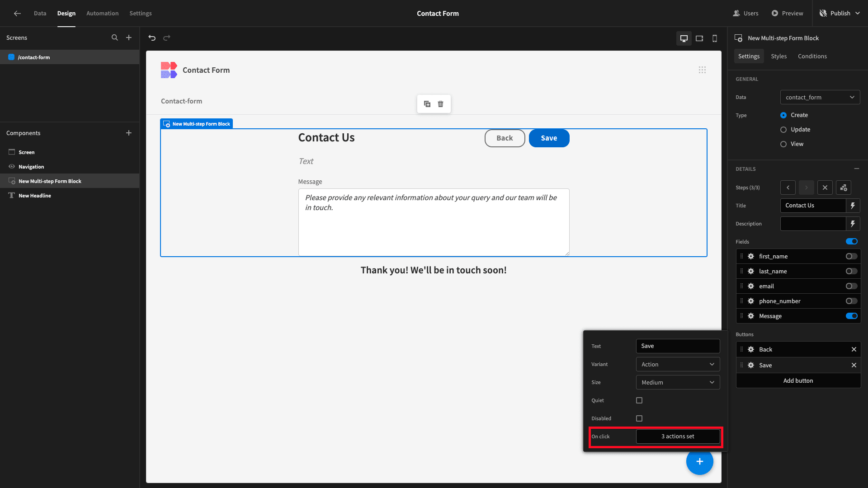This screenshot has width=868, height=488.
Task: Open the Size Medium dropdown
Action: 678,382
